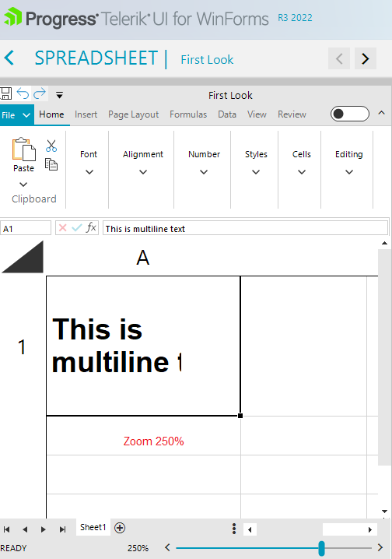Decrease zoom with the left chevron
392x559 pixels.
(167, 547)
